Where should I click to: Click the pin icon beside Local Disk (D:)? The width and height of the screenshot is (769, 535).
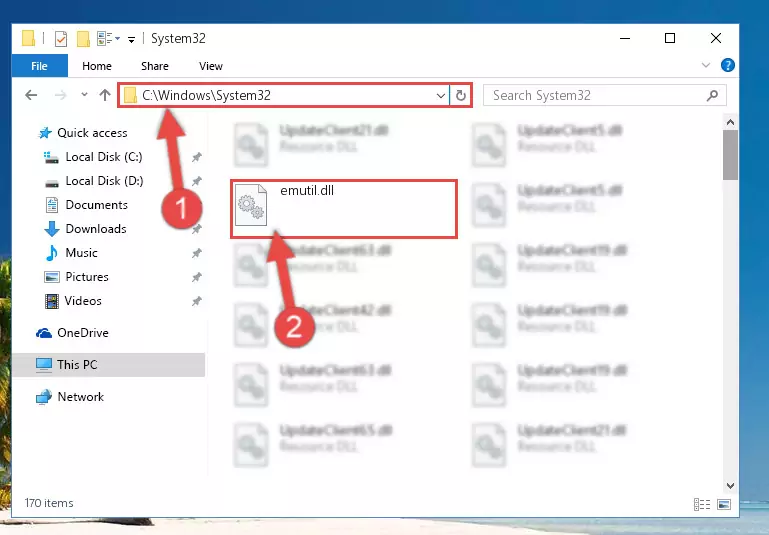pyautogui.click(x=196, y=181)
